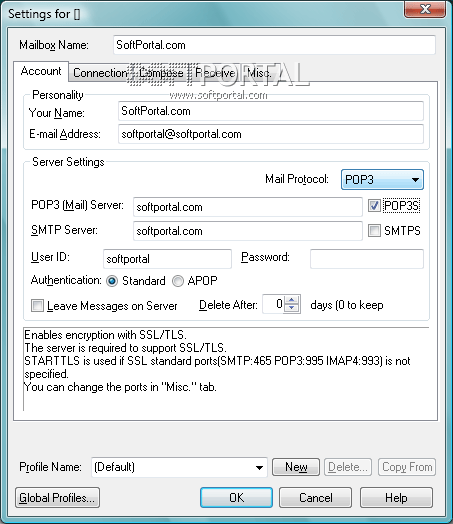Click the User ID field
Image resolution: width=453 pixels, height=524 pixels.
point(167,259)
